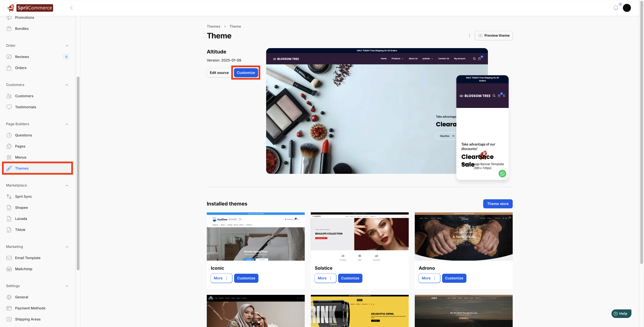Click the three-dot menu beside Preview theme

(469, 36)
